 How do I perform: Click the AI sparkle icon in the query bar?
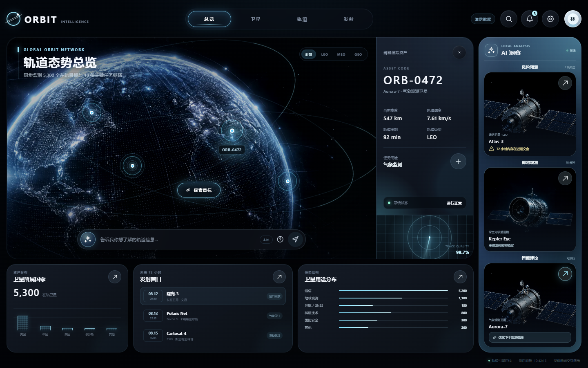[x=88, y=240]
